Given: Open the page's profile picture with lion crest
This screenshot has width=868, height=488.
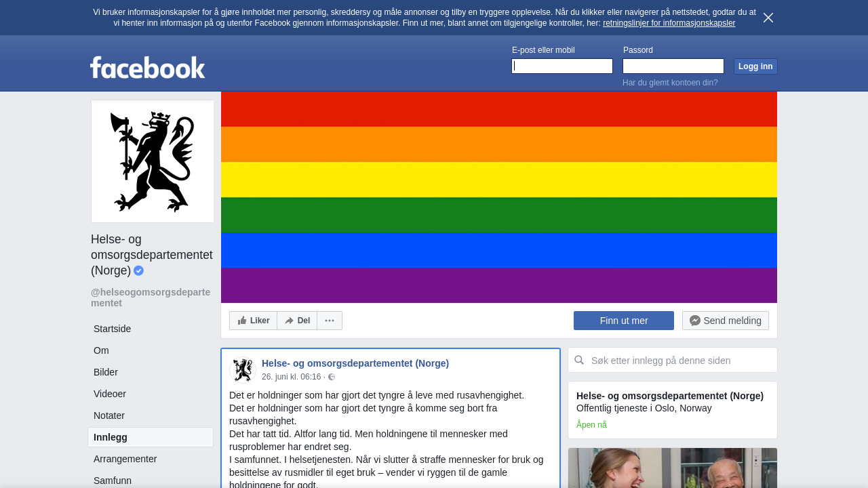Looking at the screenshot, I should point(153,161).
